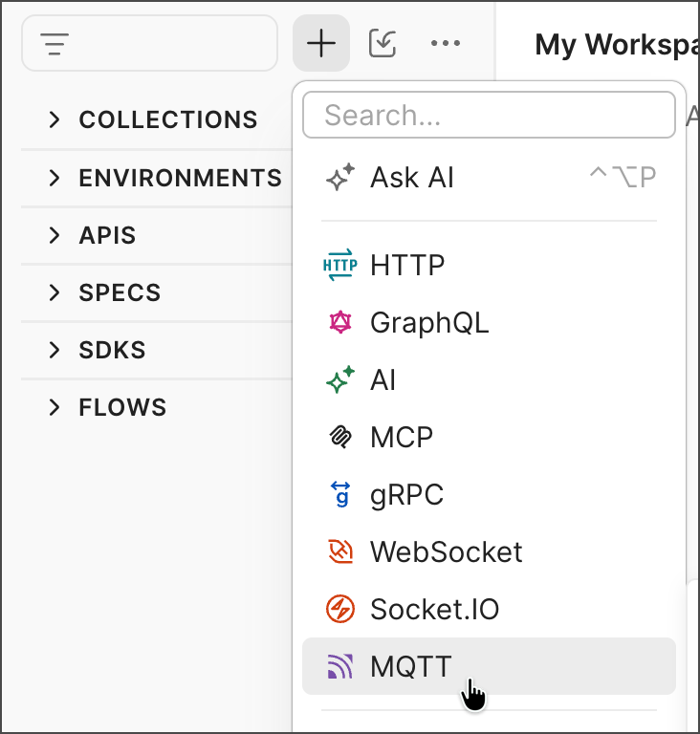The height and width of the screenshot is (734, 700).
Task: Expand the Flows section chevron
Action: click(x=55, y=407)
